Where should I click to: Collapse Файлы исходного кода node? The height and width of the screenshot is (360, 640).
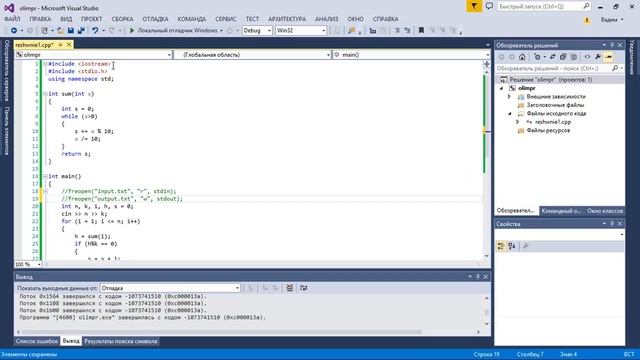[x=509, y=114]
